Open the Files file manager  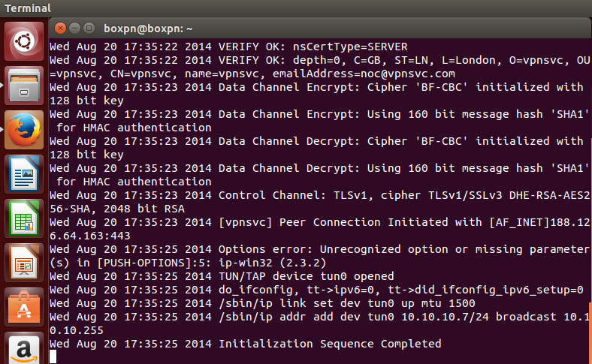coord(24,86)
